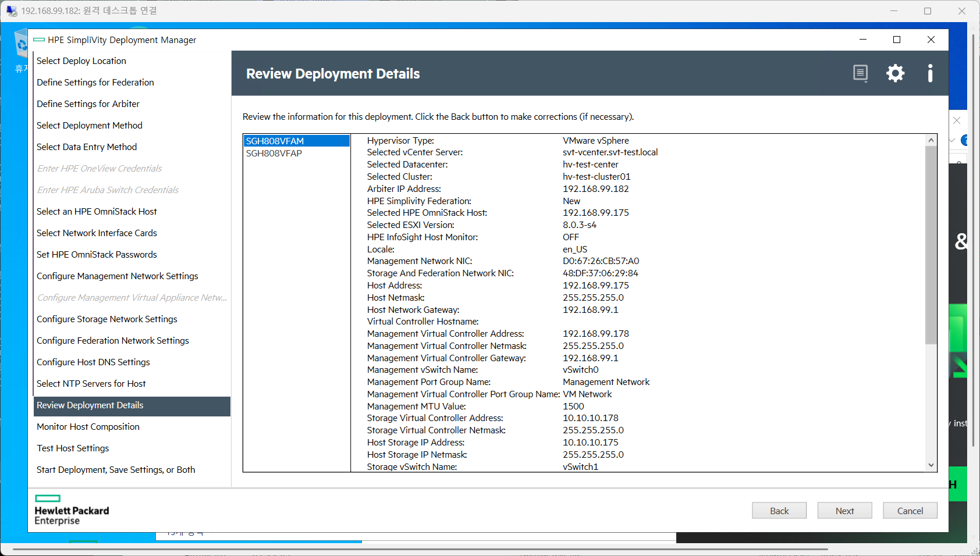The image size is (980, 556).
Task: Maximize the HPE SimpliVity Deployment Manager window
Action: pos(897,40)
